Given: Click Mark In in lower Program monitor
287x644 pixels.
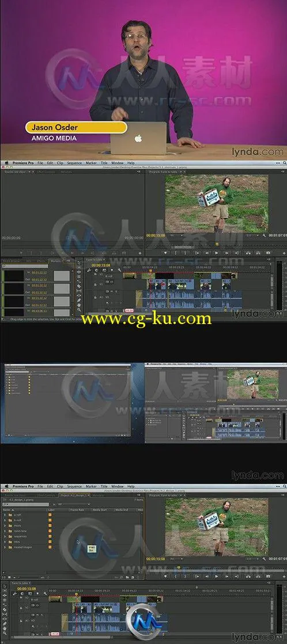Looking at the screenshot, I should (176, 576).
